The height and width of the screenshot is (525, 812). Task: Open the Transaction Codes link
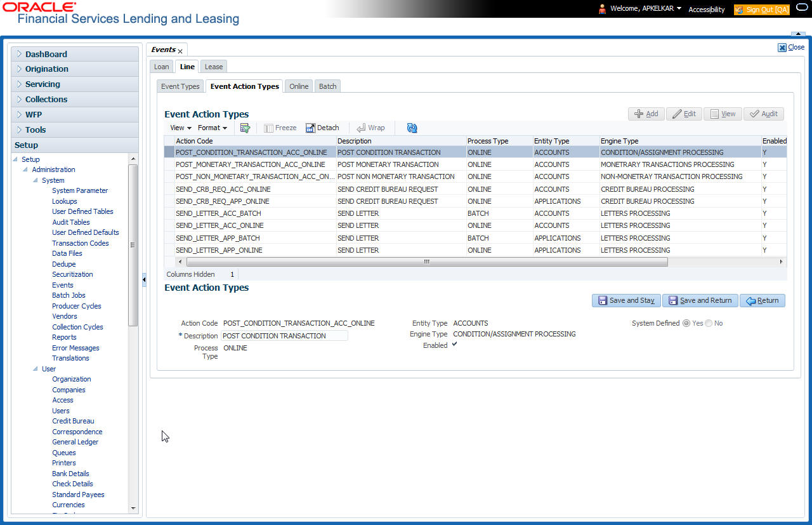(81, 243)
